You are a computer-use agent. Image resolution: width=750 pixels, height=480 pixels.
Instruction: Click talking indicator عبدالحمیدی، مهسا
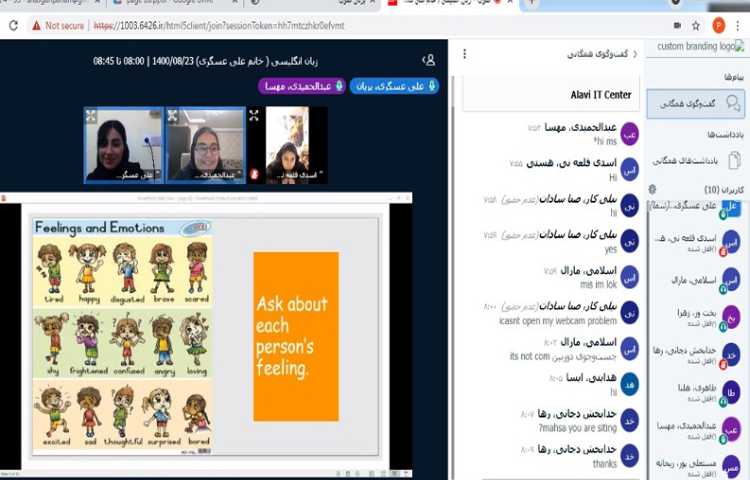click(302, 86)
